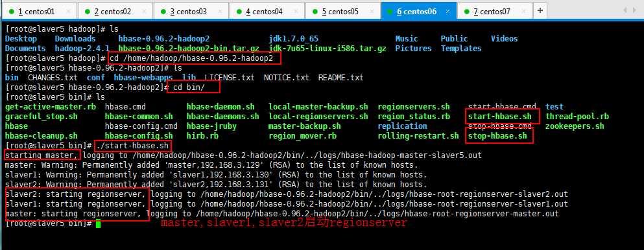Image resolution: width=644 pixels, height=250 pixels.
Task: Click the Pictures directory name
Action: (414, 49)
